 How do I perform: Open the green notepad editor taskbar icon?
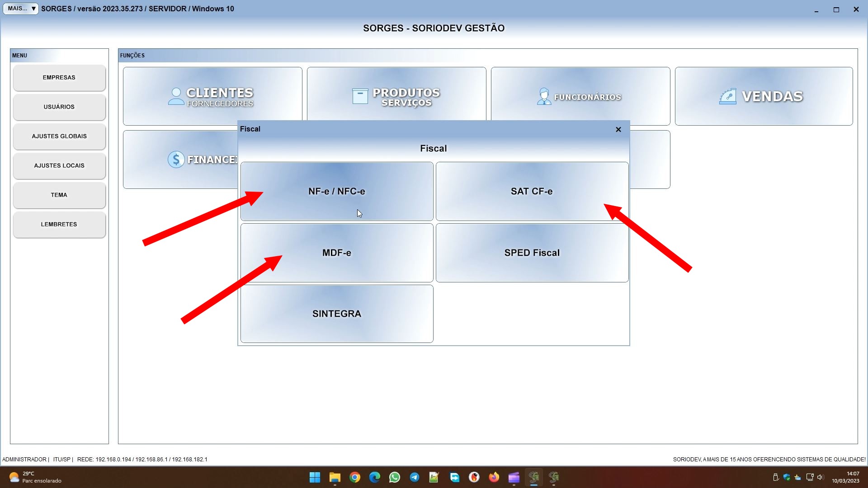434,477
